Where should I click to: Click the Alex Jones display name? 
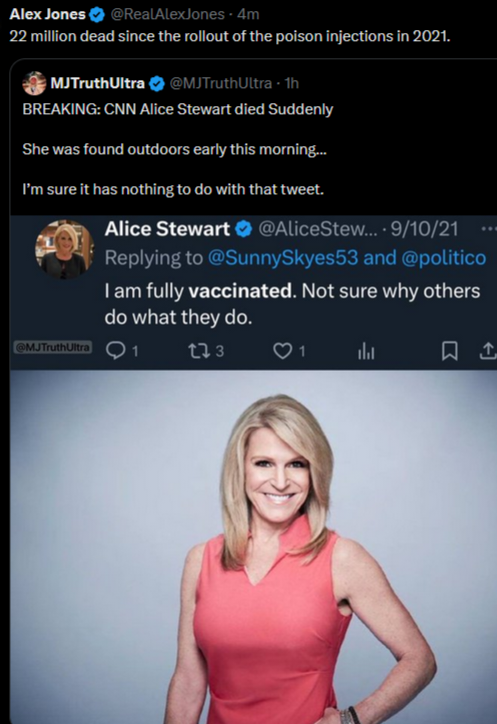click(x=48, y=14)
